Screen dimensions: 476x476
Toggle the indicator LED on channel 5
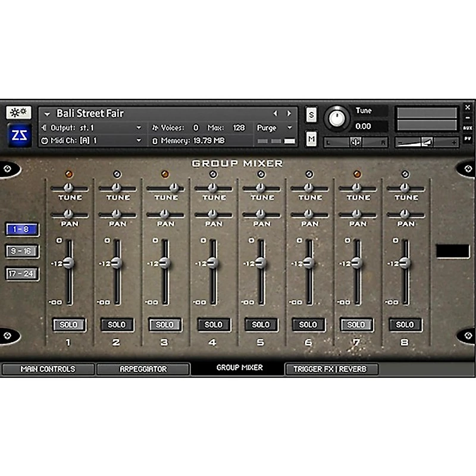(x=261, y=174)
